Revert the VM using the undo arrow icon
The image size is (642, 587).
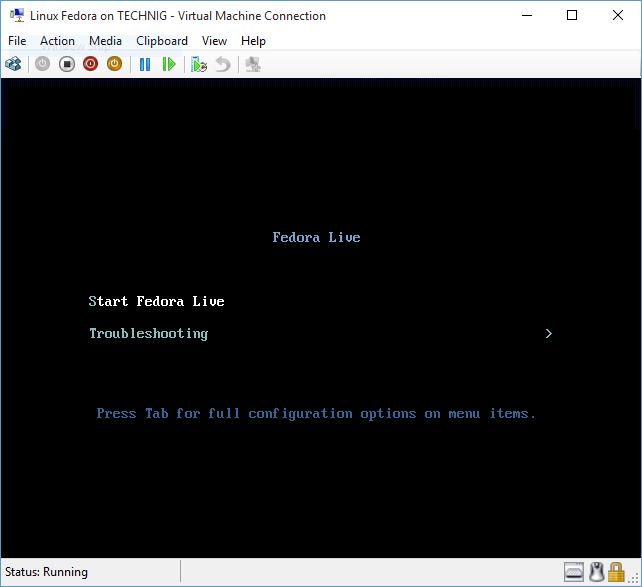pyautogui.click(x=223, y=64)
